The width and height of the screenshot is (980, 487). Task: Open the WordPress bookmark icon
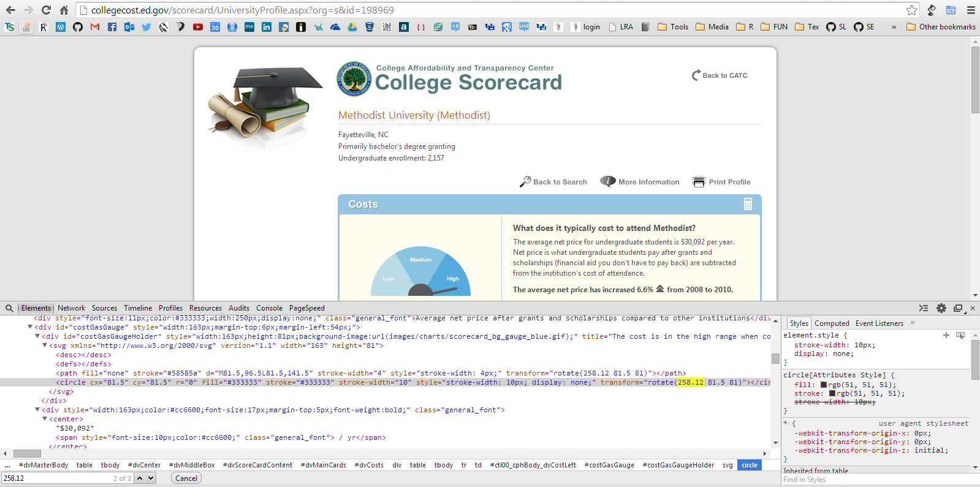pyautogui.click(x=61, y=27)
